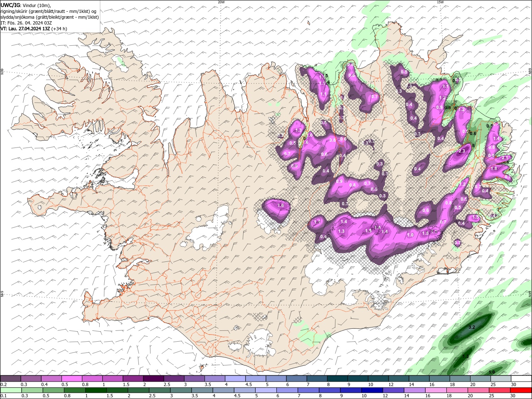Select the bright red 30 swatch, lower scale
The width and height of the screenshot is (532, 399).
(521, 390)
